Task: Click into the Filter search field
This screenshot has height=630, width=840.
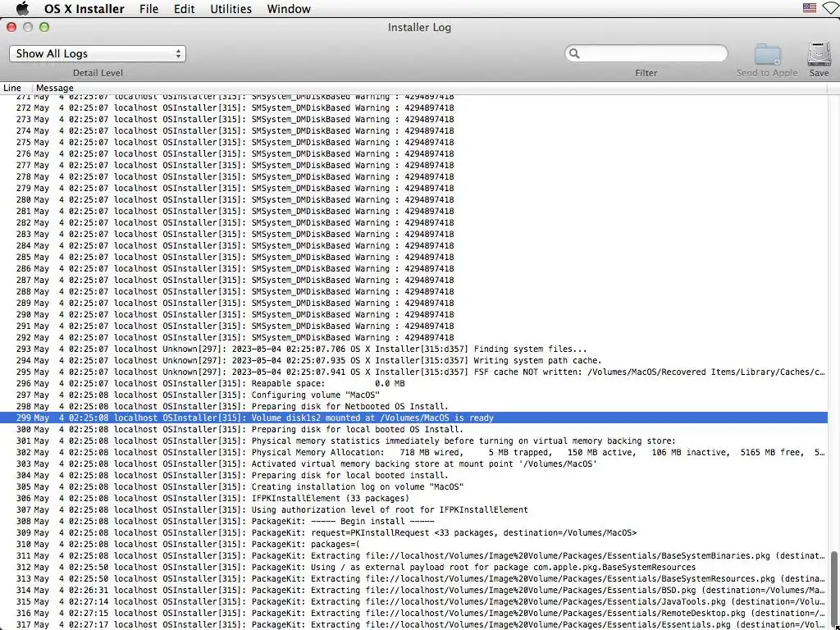Action: (646, 53)
